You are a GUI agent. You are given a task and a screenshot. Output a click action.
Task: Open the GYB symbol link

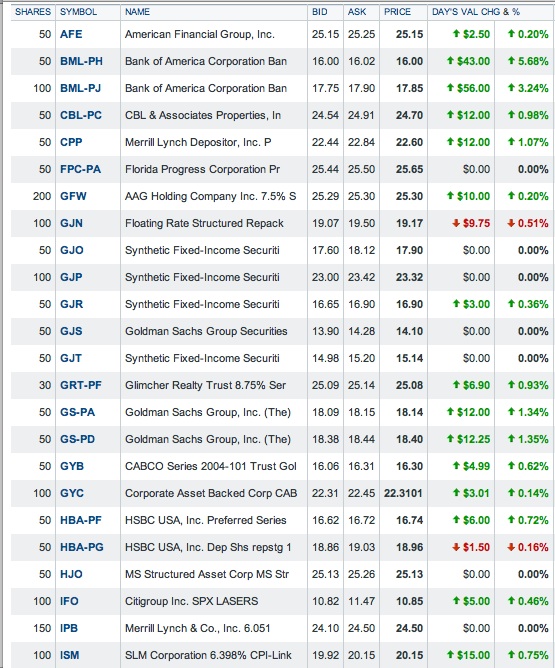[72, 466]
